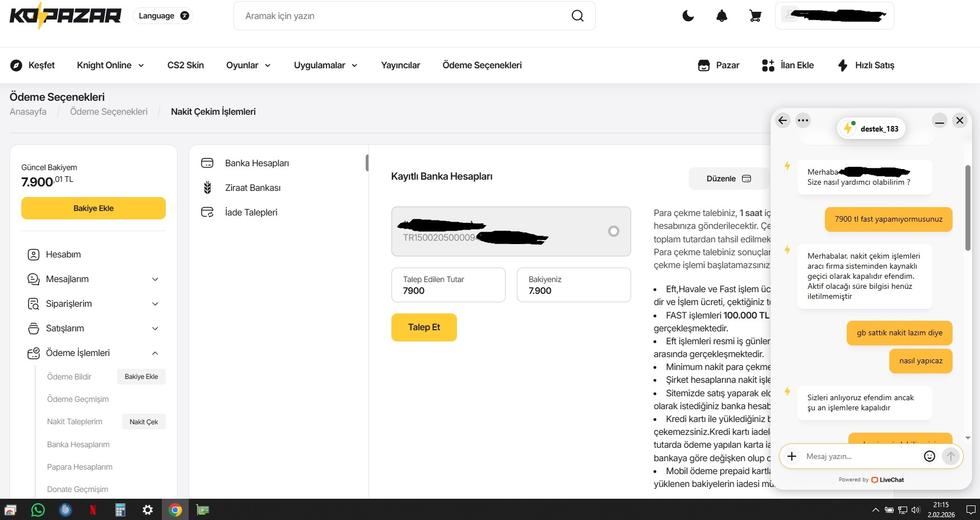
Task: Click the 'Powered by LiveChat' link
Action: tap(871, 480)
